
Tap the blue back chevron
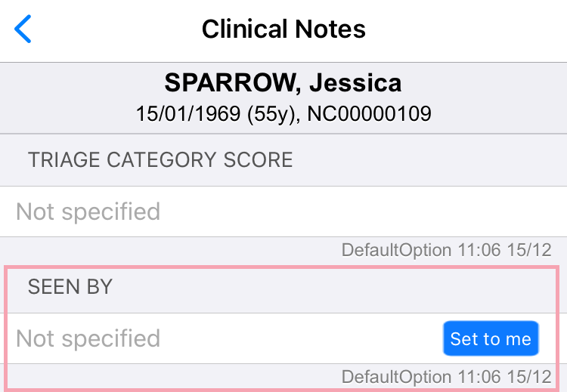click(x=23, y=29)
